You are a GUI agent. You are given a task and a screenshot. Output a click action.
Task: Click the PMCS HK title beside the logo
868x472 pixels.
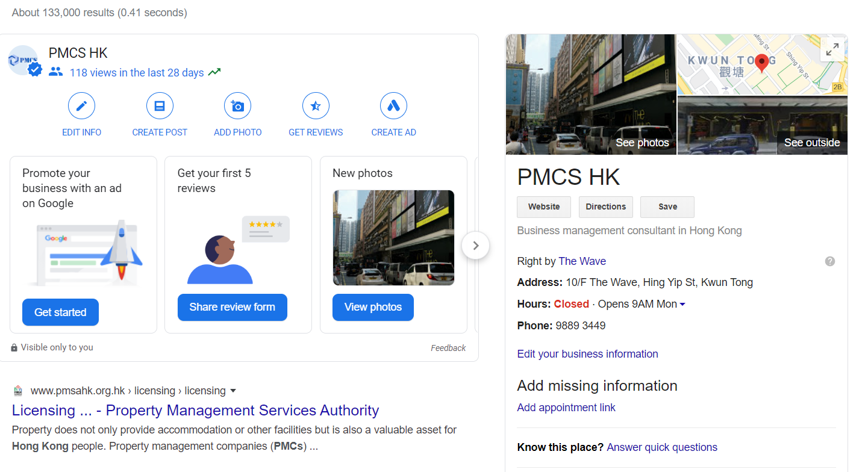point(78,53)
